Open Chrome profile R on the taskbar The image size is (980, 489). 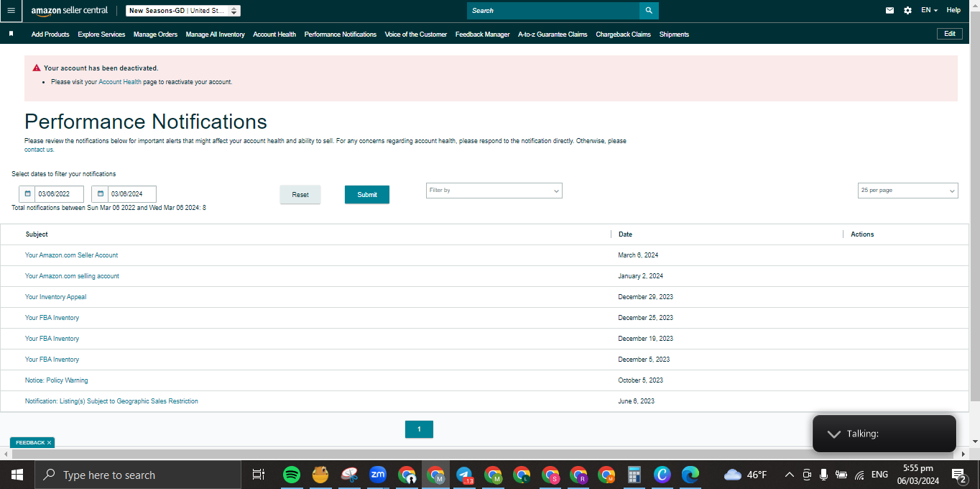tap(579, 475)
